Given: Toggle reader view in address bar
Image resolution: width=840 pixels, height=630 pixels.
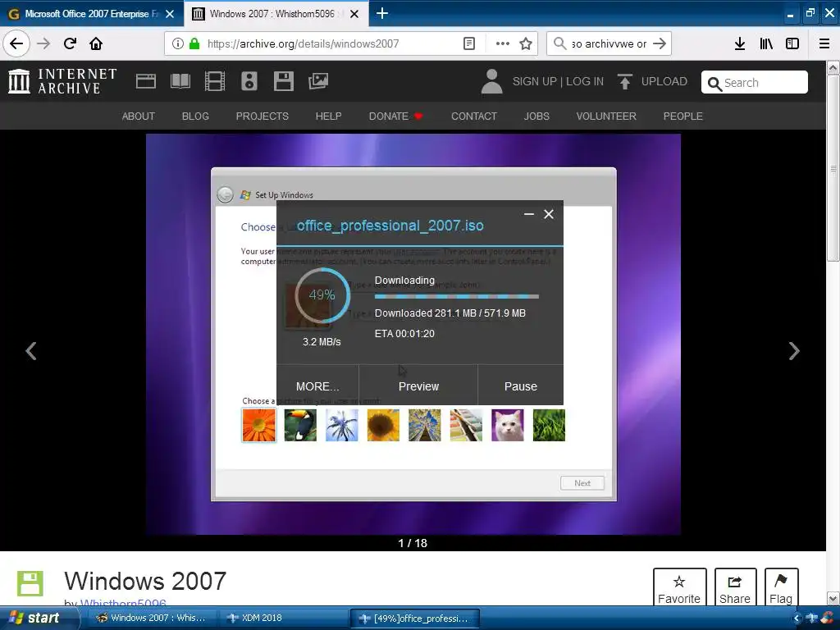Looking at the screenshot, I should click(468, 44).
